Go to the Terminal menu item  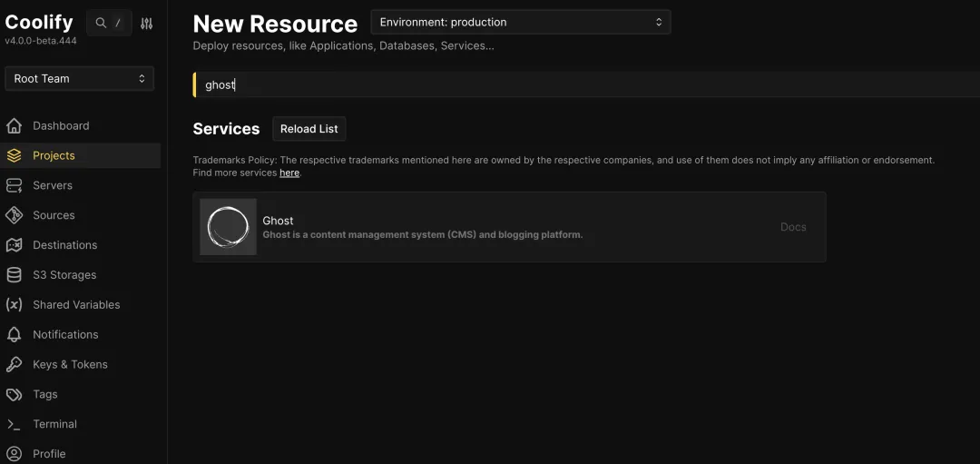pos(54,424)
